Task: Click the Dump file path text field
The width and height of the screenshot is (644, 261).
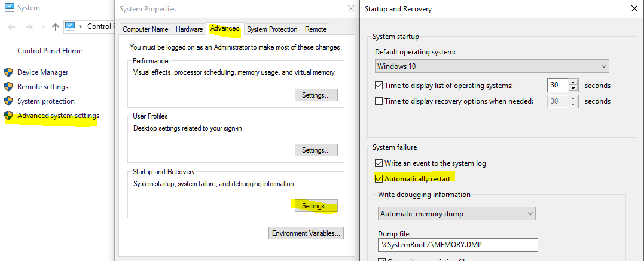Action: pyautogui.click(x=458, y=245)
